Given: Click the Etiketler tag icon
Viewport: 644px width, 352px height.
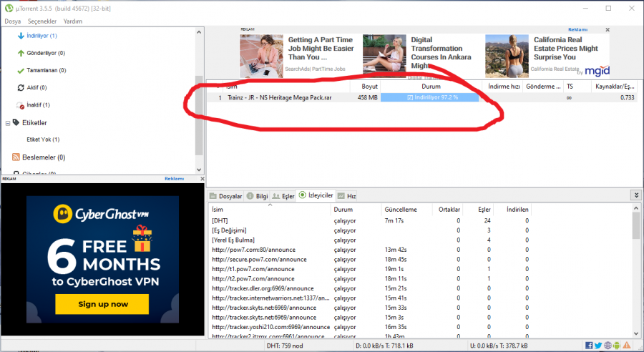Looking at the screenshot, I should pyautogui.click(x=16, y=122).
